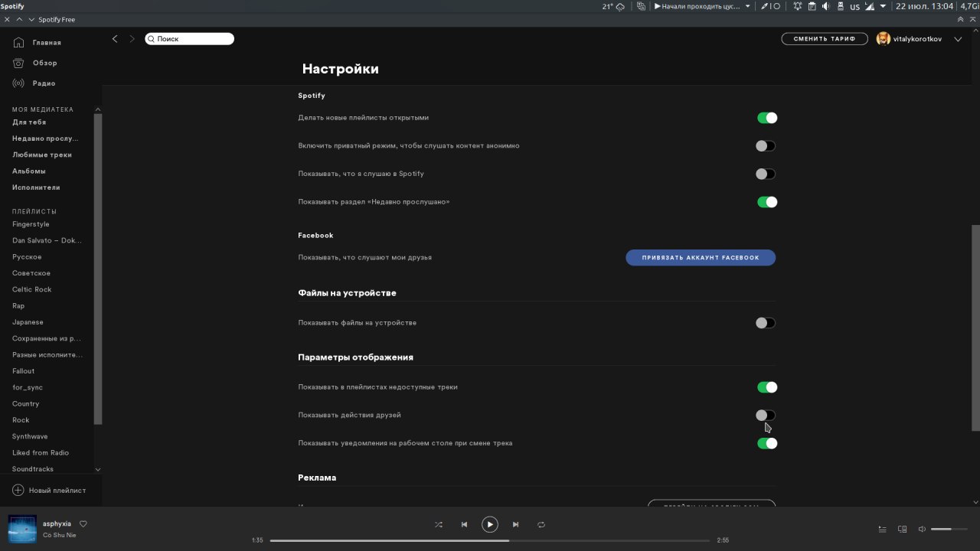Open the Fingerstyle playlist
This screenshot has height=551, width=980.
(x=31, y=224)
